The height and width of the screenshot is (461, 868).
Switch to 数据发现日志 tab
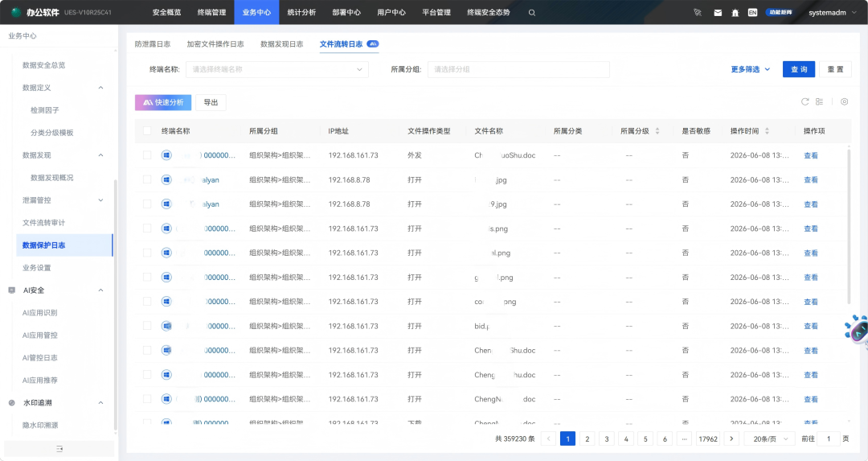[282, 43]
